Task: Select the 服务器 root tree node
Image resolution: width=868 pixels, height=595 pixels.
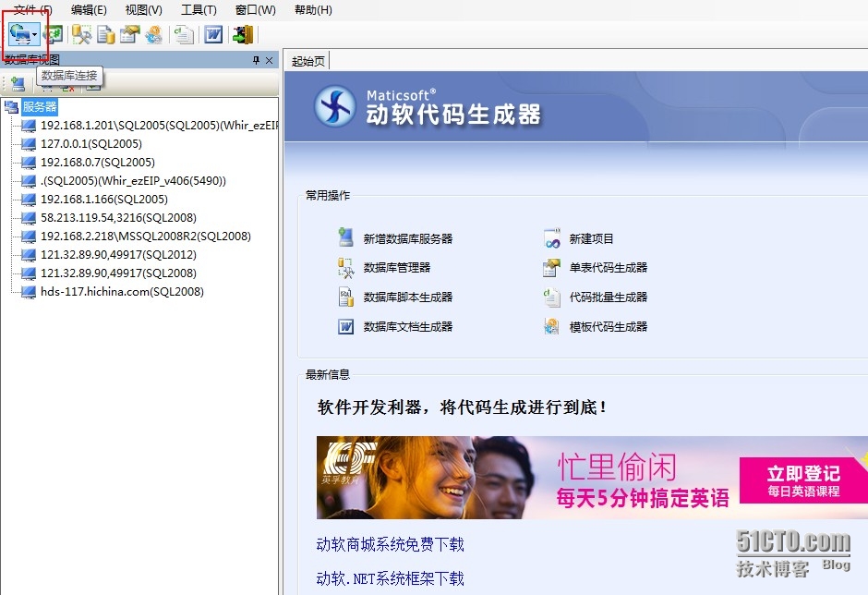Action: 40,107
